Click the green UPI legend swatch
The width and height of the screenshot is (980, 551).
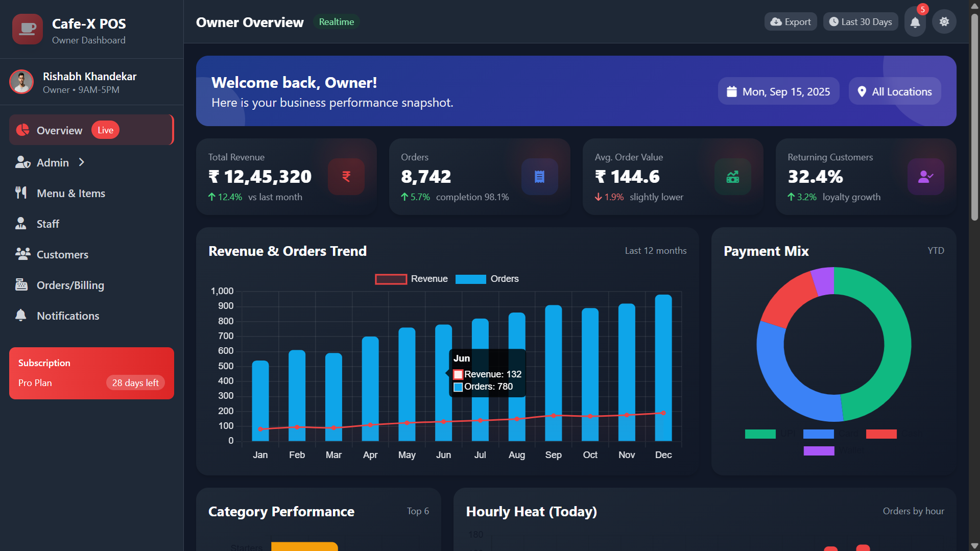(760, 434)
